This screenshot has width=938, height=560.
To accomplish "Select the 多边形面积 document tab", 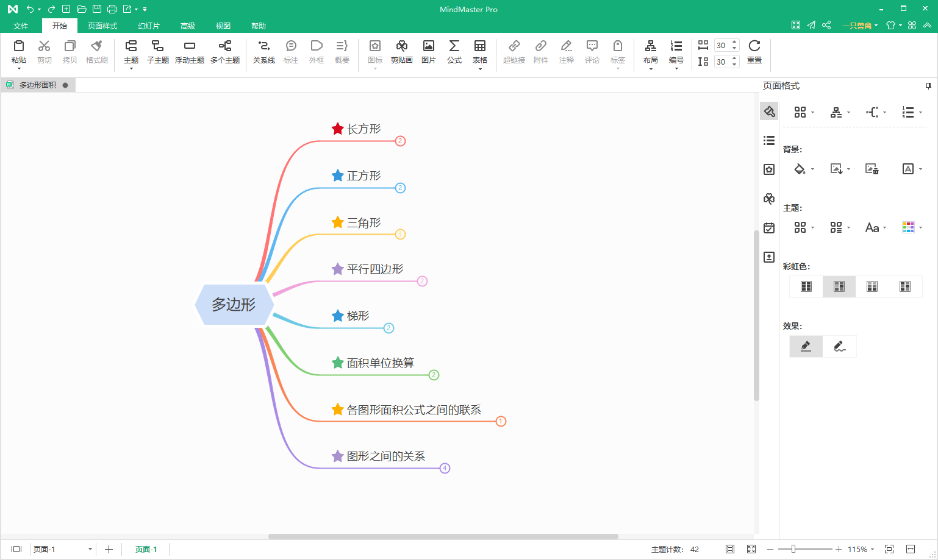I will point(37,85).
